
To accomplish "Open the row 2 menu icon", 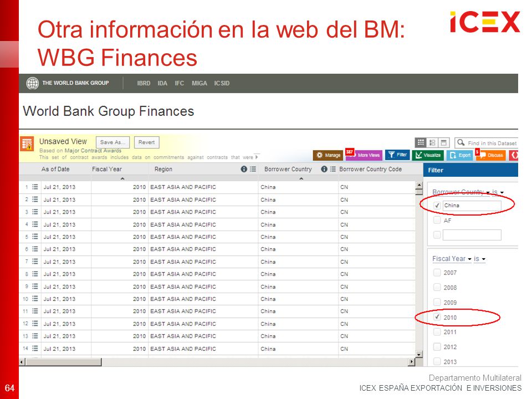I will tap(35, 199).
